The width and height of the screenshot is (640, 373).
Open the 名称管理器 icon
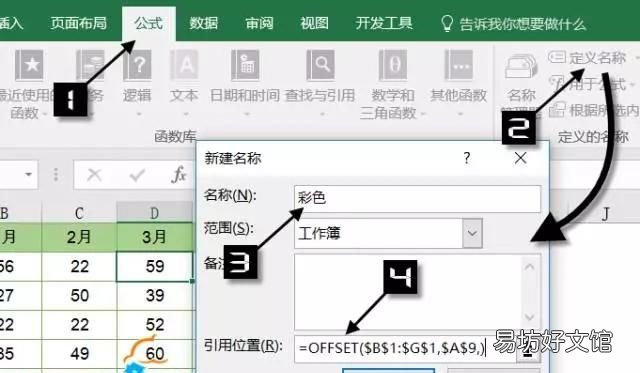click(x=521, y=67)
